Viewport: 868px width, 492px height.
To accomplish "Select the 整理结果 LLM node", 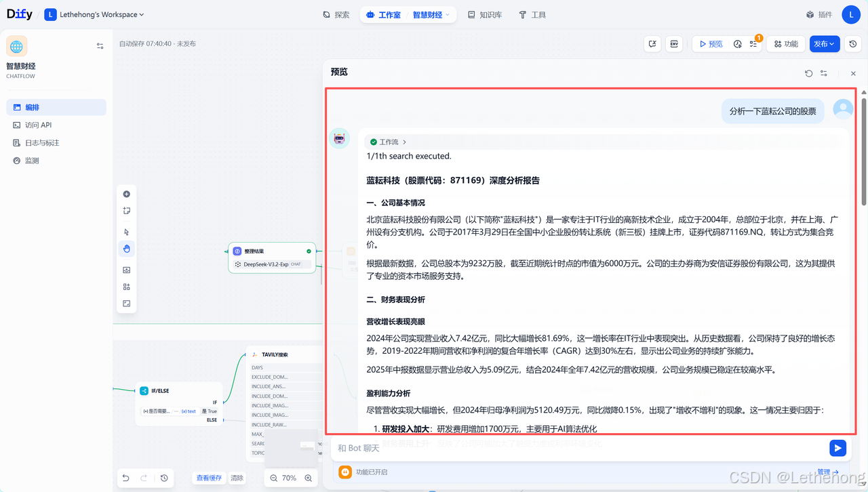I will 272,258.
